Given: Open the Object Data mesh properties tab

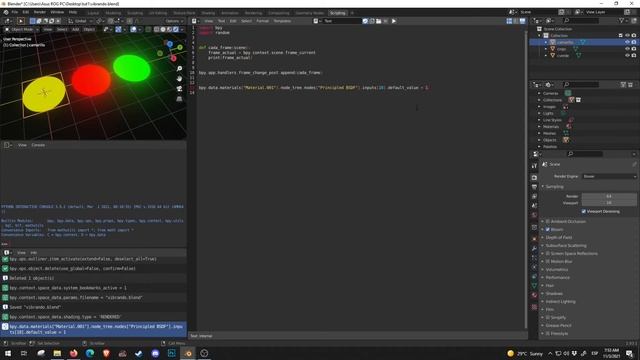Looking at the screenshot, I should [x=534, y=286].
